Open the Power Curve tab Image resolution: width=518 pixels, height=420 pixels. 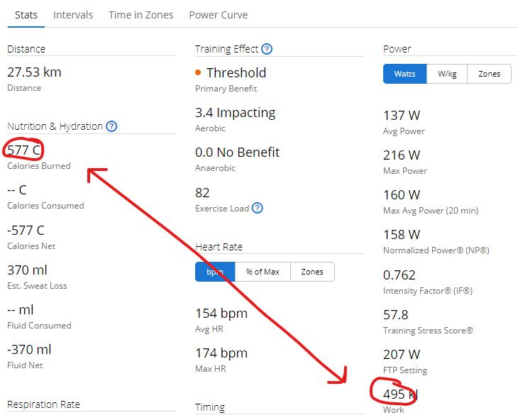click(219, 15)
